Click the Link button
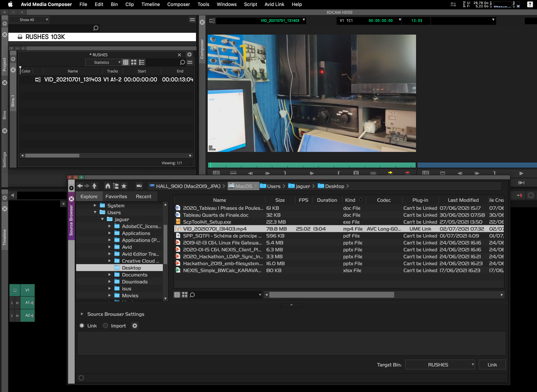This screenshot has width=537, height=392. coord(492,364)
